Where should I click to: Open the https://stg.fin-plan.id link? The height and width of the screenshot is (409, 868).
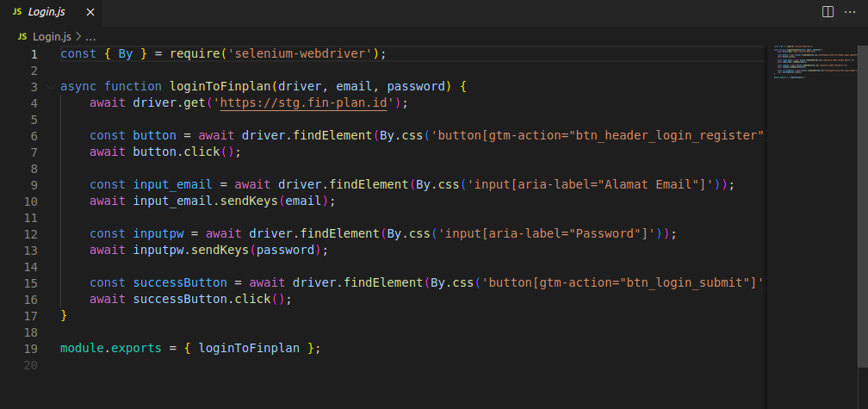pos(307,103)
